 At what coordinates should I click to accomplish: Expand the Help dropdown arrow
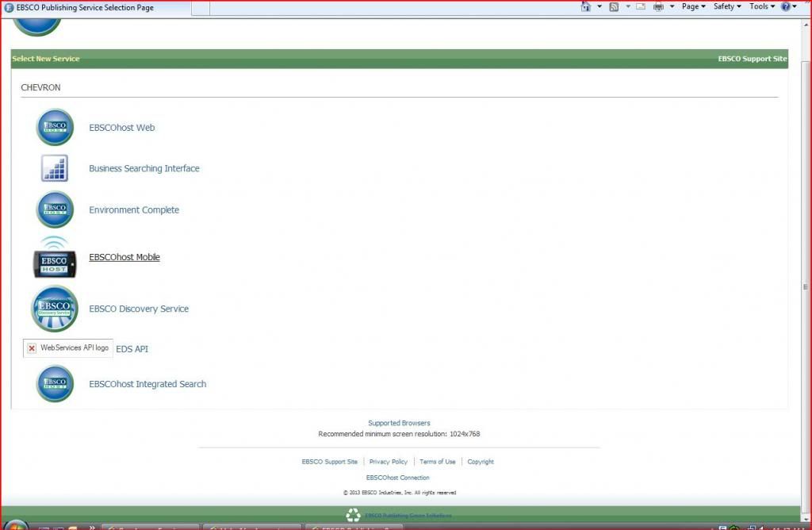pos(795,6)
